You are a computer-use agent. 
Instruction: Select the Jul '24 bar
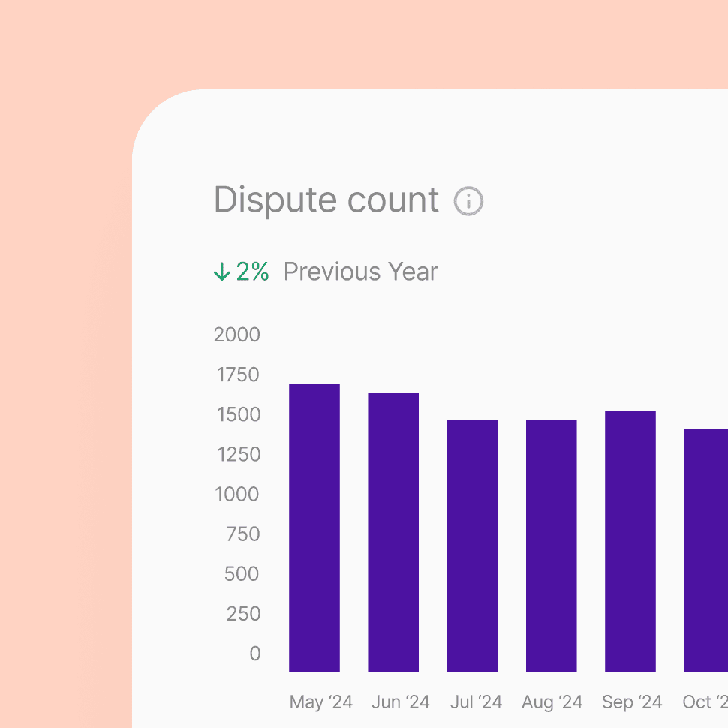click(472, 546)
